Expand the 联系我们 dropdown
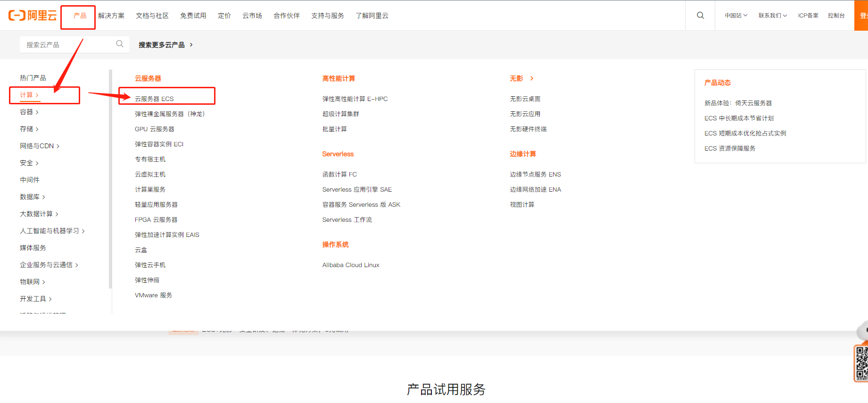868x403 pixels. click(x=773, y=16)
